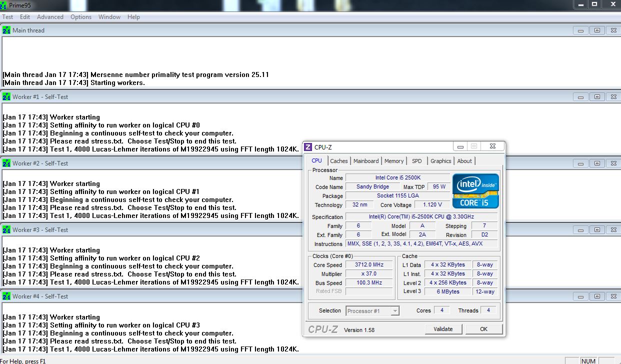621x364 pixels.
Task: Click the Worker #1 window icon
Action: [6, 96]
